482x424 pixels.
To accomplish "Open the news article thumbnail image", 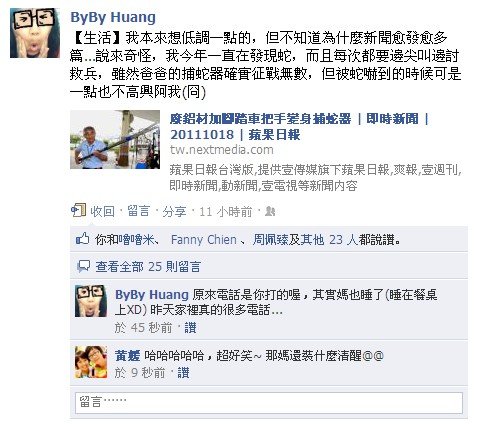I will pos(115,139).
